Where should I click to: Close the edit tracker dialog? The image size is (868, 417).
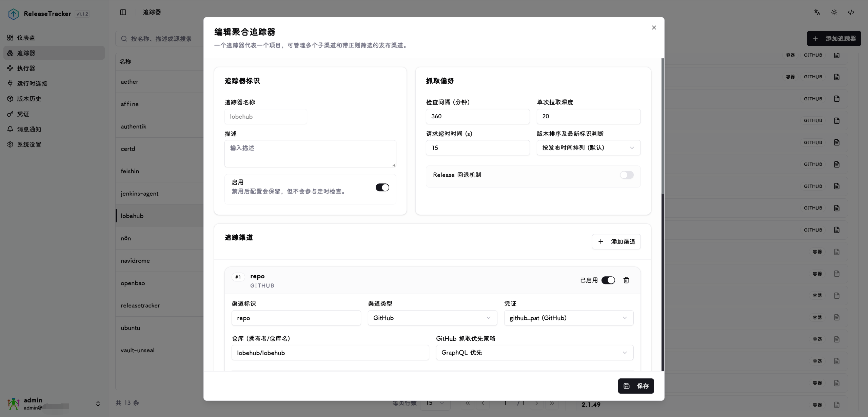click(x=654, y=27)
